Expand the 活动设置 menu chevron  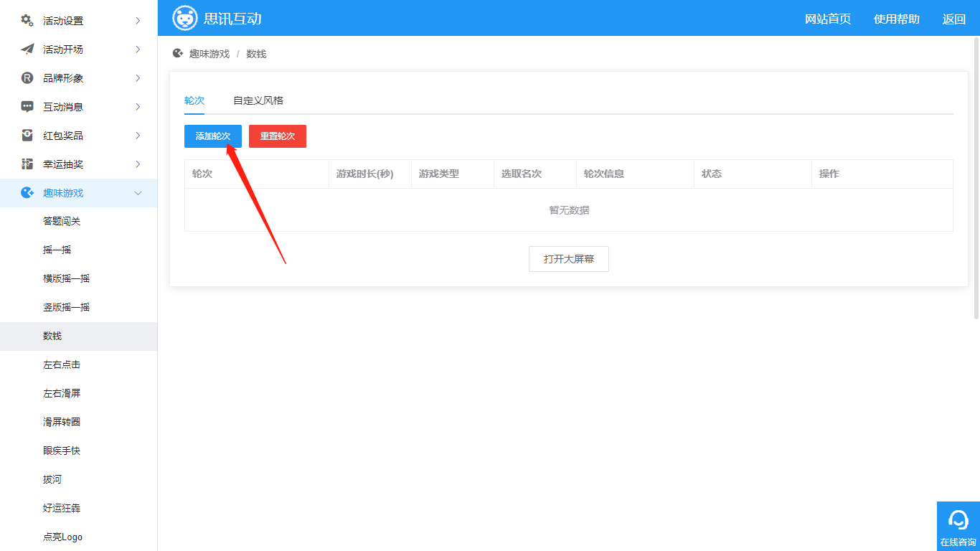tap(138, 20)
